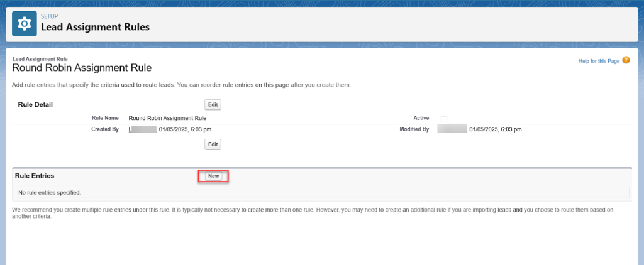Click the Round Robin Assignment Rule page heading
644x265 pixels.
click(82, 67)
